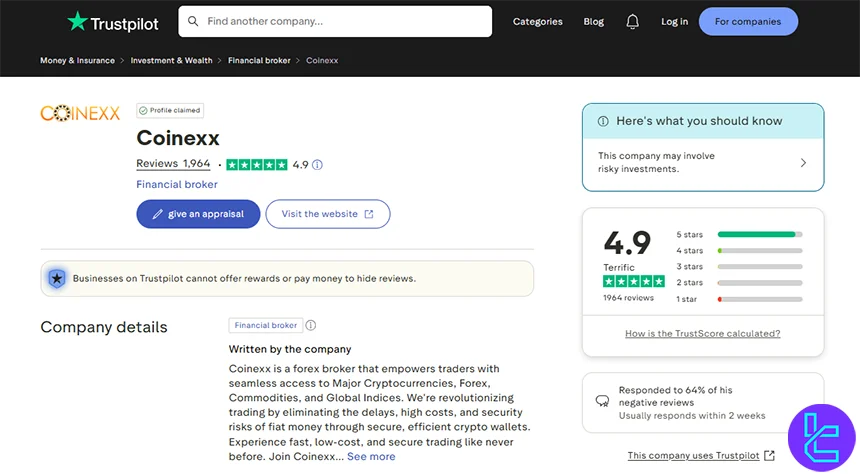
Task: Open How is the TrustScore calculated link
Action: pos(703,333)
